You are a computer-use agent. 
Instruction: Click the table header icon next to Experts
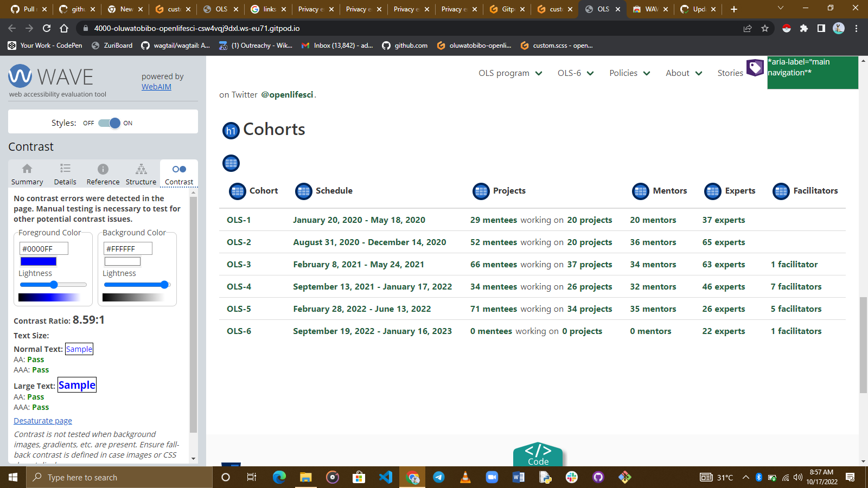[x=713, y=191]
